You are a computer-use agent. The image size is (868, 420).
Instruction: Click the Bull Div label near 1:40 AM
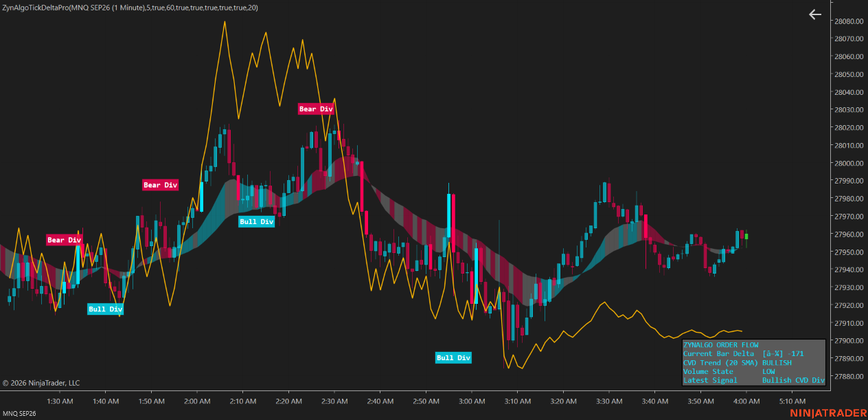click(106, 309)
